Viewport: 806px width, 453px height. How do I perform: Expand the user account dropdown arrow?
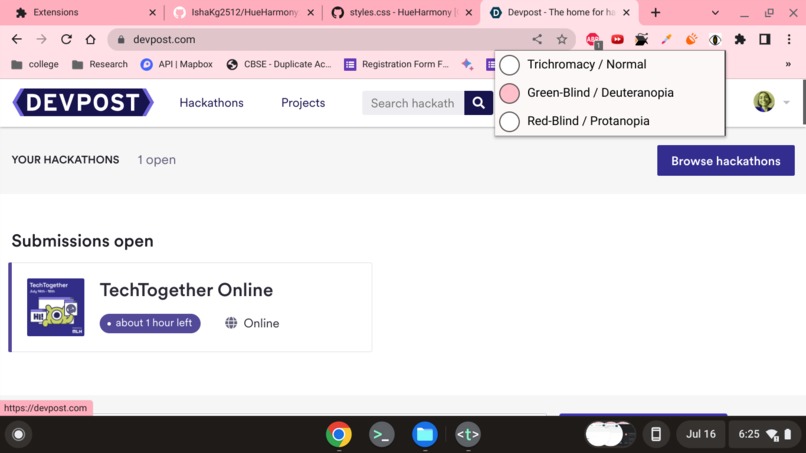tap(786, 102)
